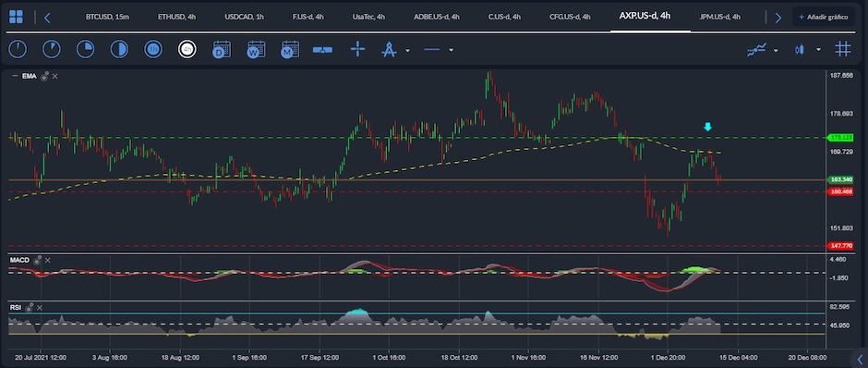This screenshot has height=368, width=868.
Task: Click the RSI indicator label
Action: 15,307
